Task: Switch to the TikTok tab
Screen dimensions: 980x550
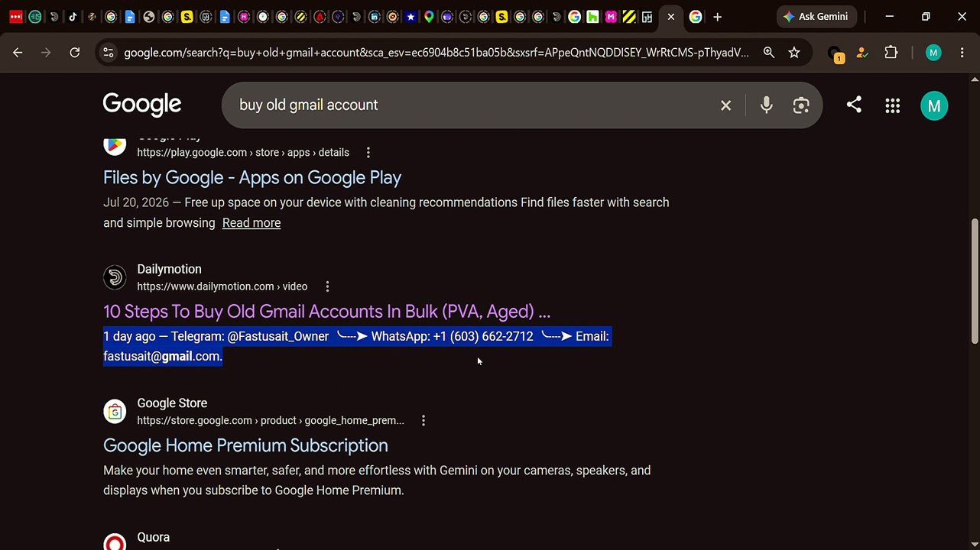Action: tap(73, 17)
